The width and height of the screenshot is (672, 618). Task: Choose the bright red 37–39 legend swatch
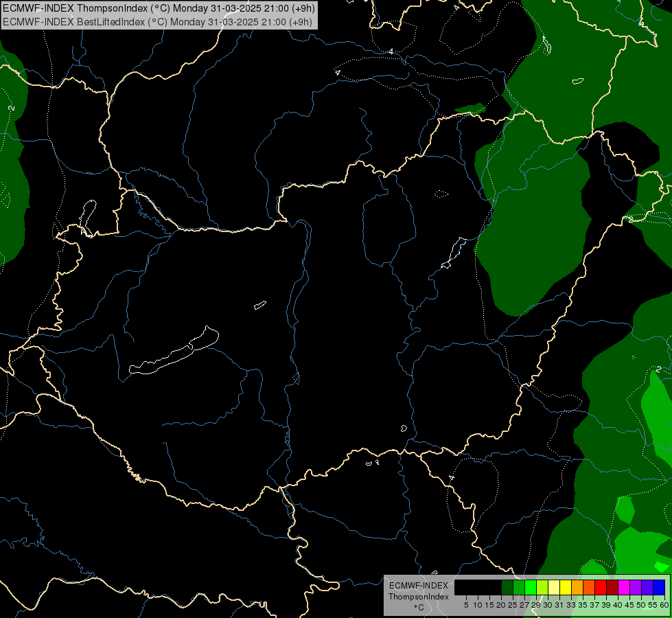click(601, 587)
